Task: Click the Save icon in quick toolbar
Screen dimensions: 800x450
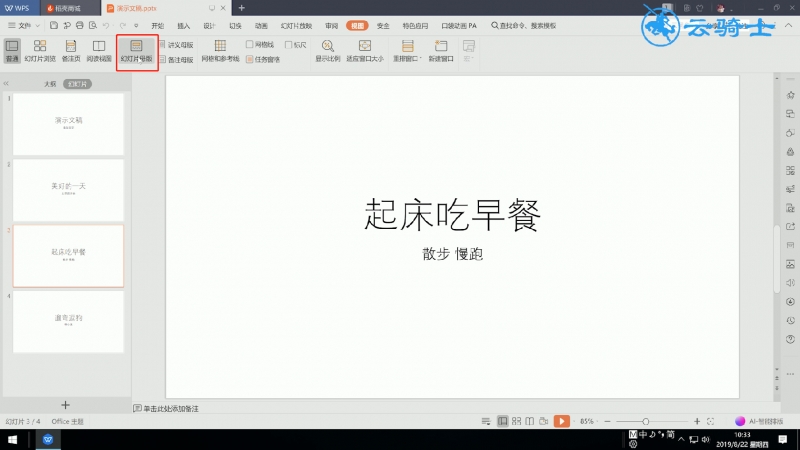Action: (54, 25)
